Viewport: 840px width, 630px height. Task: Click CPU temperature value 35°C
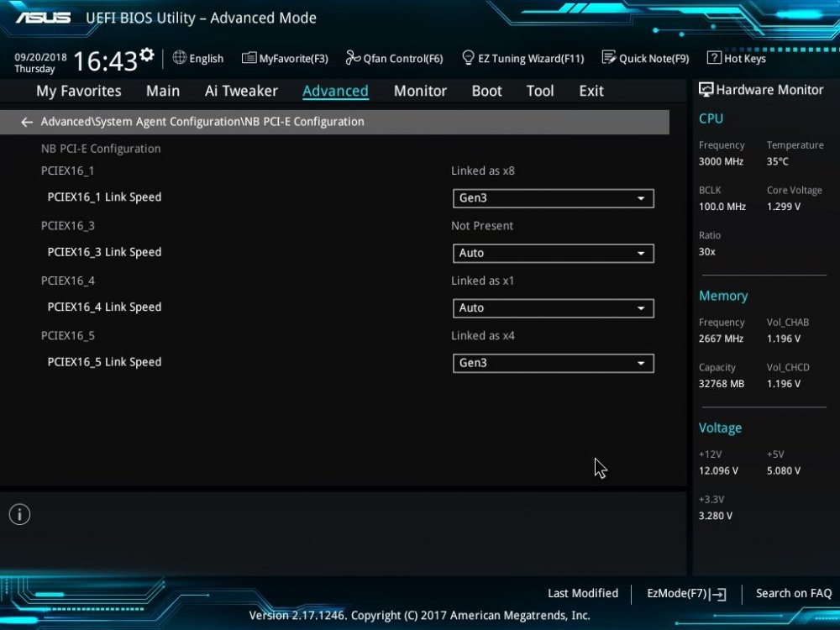tap(777, 161)
